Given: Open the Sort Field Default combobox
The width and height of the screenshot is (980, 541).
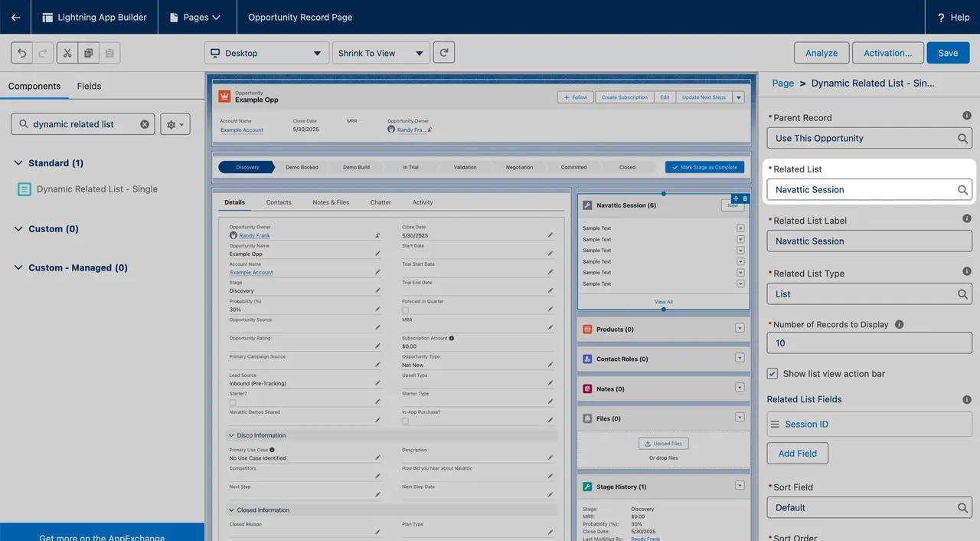Looking at the screenshot, I should tap(869, 507).
